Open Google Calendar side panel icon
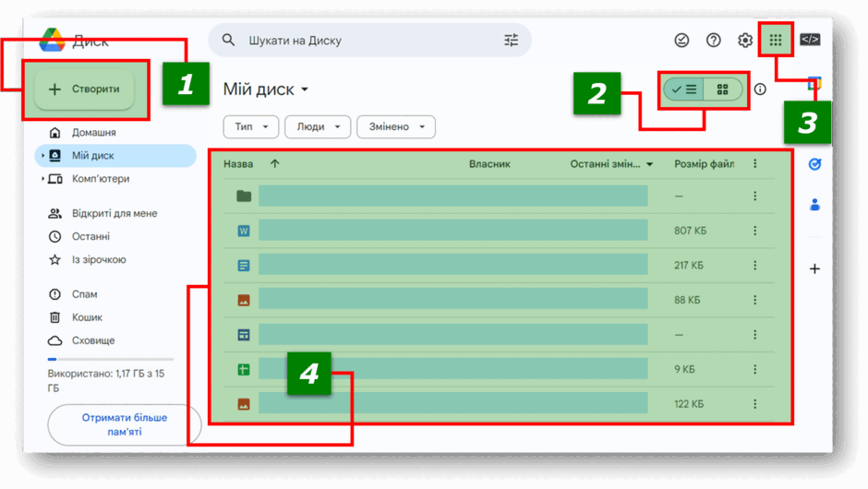 (814, 84)
